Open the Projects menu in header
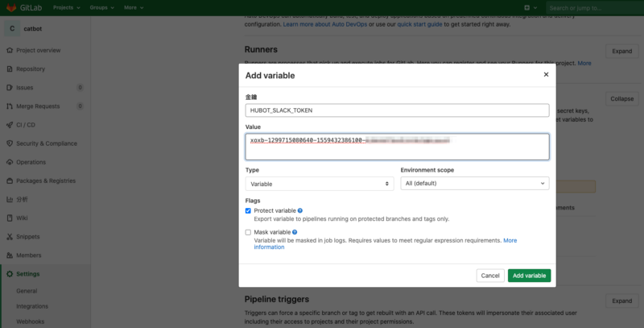This screenshot has width=644, height=328. pyautogui.click(x=66, y=7)
